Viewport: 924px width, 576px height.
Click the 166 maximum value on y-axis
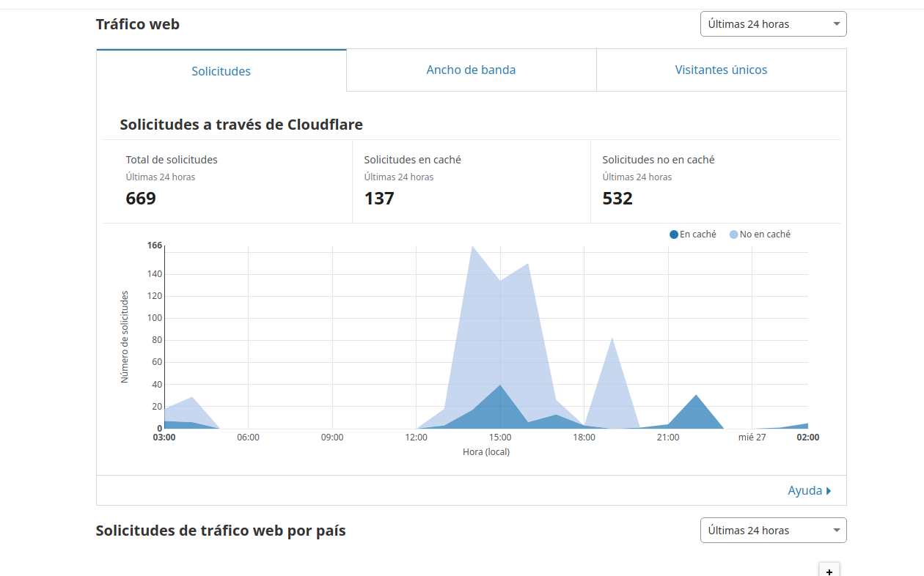click(154, 245)
